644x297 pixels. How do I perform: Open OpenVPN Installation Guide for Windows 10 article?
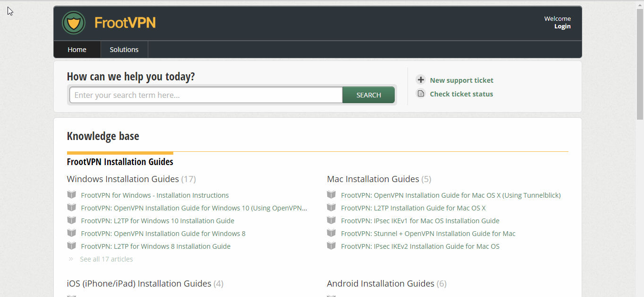194,208
